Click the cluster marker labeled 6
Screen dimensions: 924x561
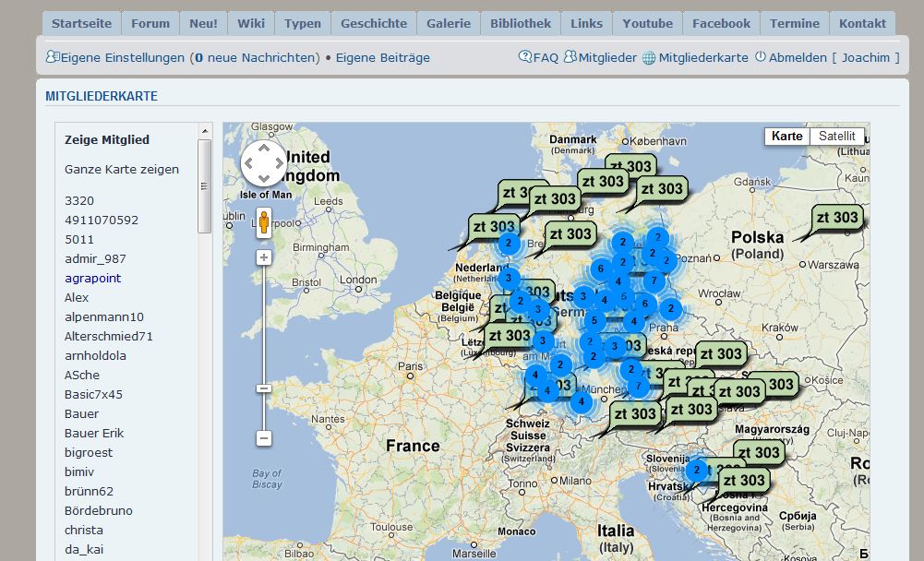click(x=601, y=269)
